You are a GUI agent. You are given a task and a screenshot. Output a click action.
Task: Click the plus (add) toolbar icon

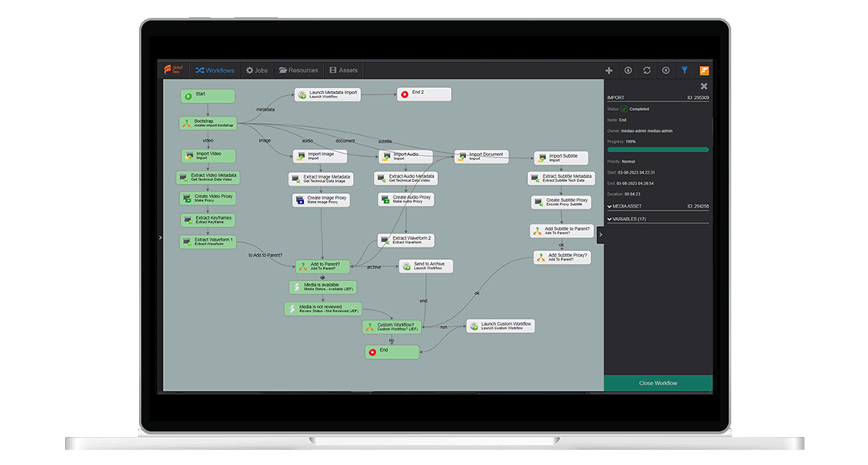[609, 71]
